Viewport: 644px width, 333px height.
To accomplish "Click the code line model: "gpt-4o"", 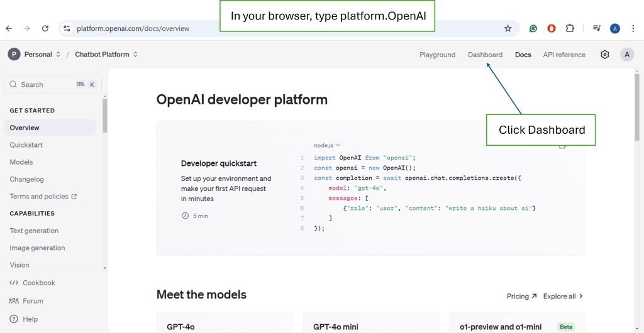I will (x=358, y=188).
